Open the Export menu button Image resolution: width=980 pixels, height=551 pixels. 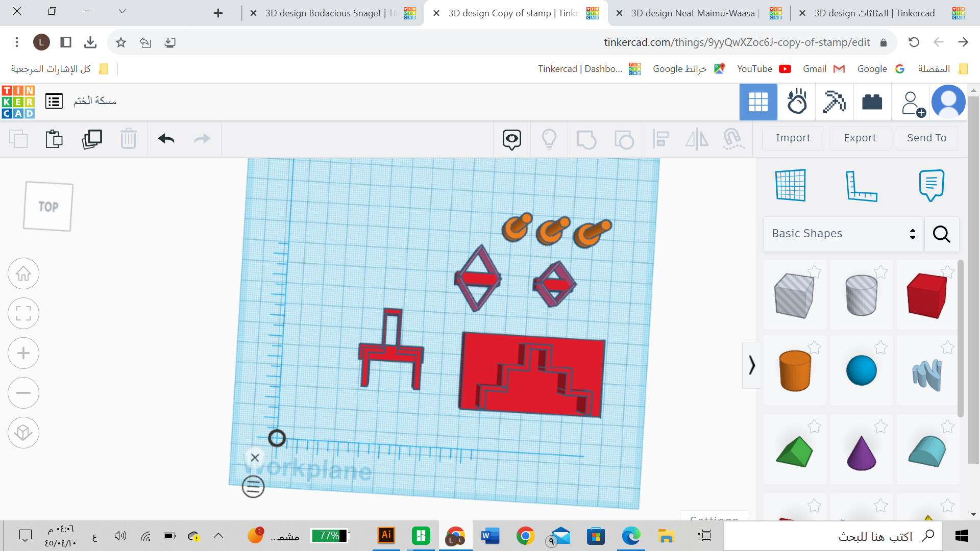(x=860, y=138)
